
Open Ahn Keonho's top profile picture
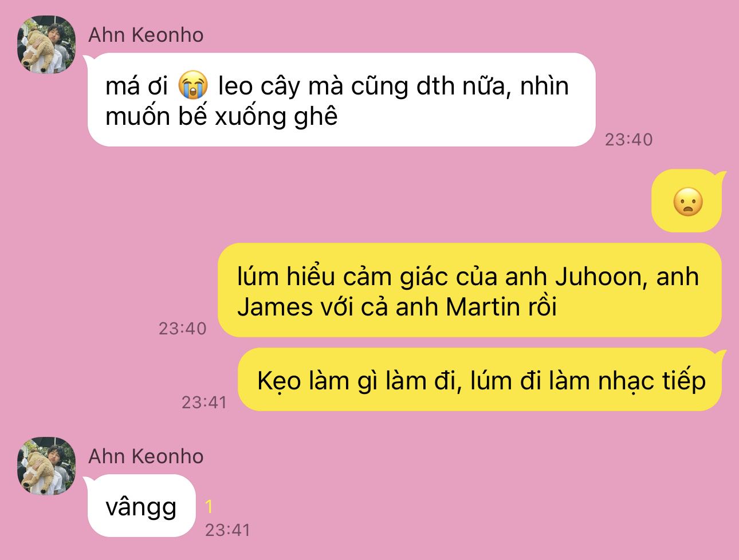(46, 45)
